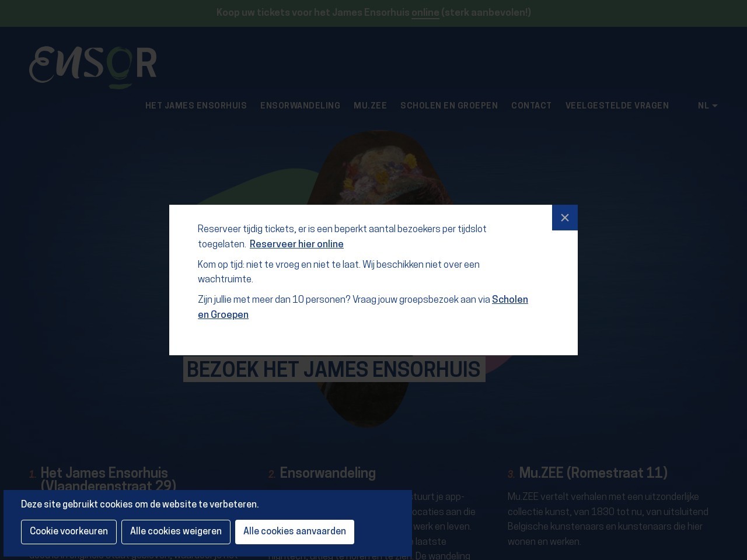Screen dimensions: 747x560
Task: Click the Kom op tijd paragraph
Action: [x=338, y=272]
